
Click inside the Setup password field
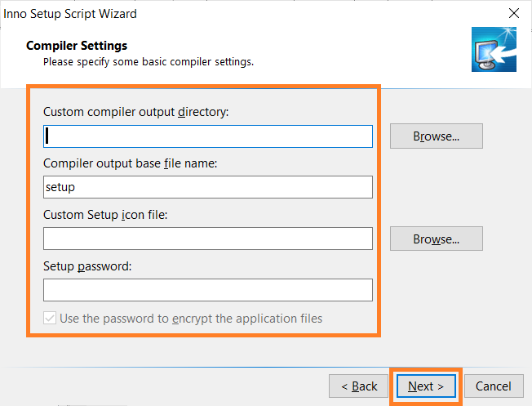click(x=207, y=290)
